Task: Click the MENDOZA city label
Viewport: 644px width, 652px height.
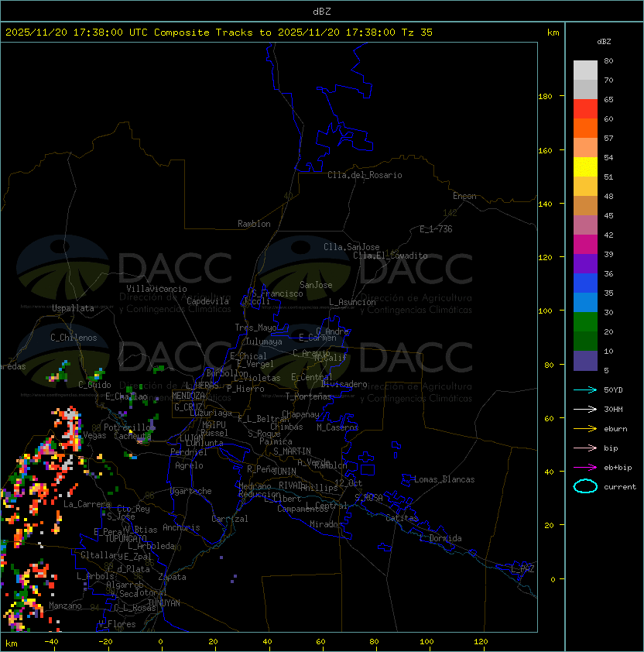Action: click(188, 396)
